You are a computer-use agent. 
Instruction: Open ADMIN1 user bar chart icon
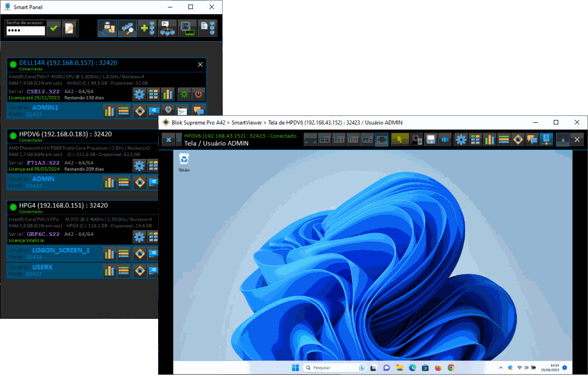(x=109, y=111)
